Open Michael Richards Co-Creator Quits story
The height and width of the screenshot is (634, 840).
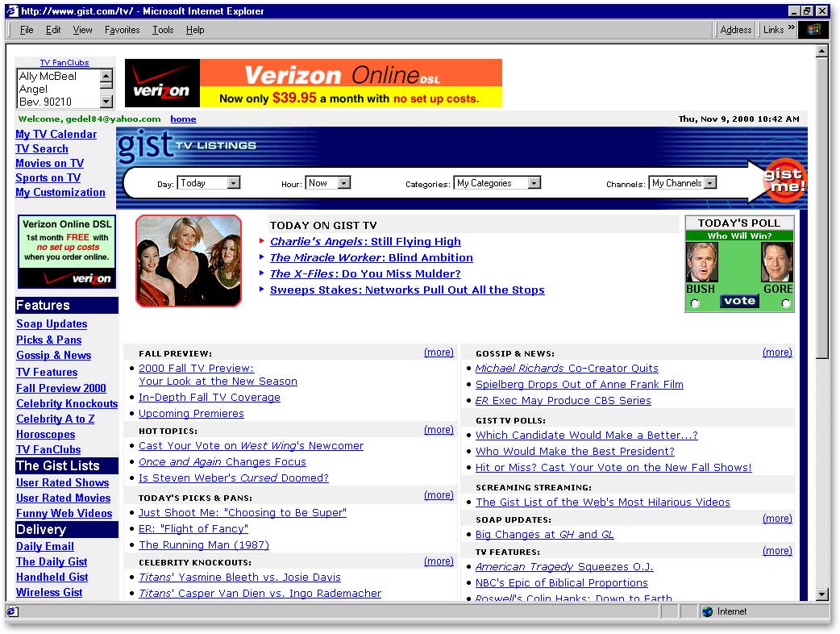point(567,368)
